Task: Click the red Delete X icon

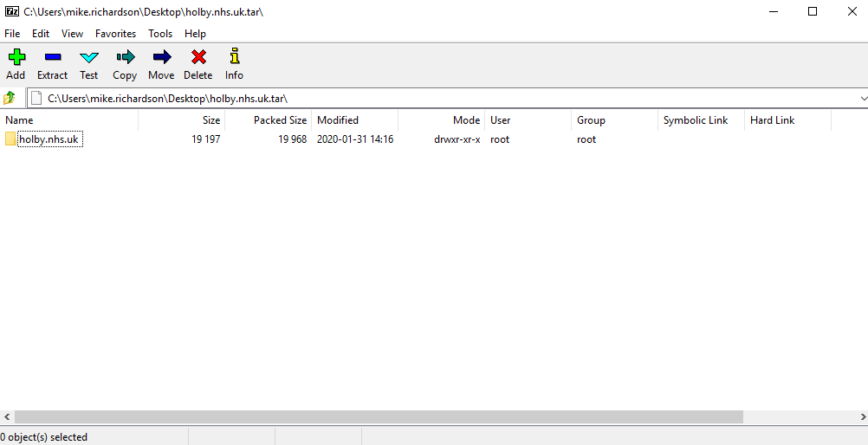Action: [x=198, y=57]
